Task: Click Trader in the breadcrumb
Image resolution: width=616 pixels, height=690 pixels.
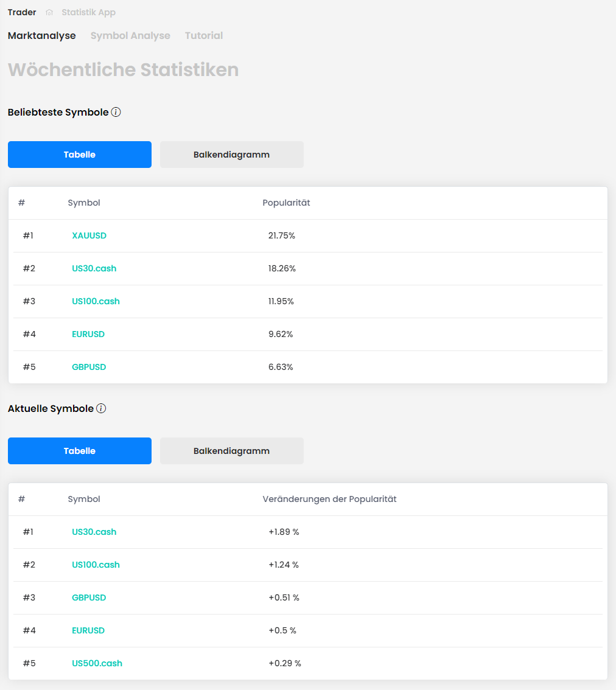Action: (x=22, y=12)
